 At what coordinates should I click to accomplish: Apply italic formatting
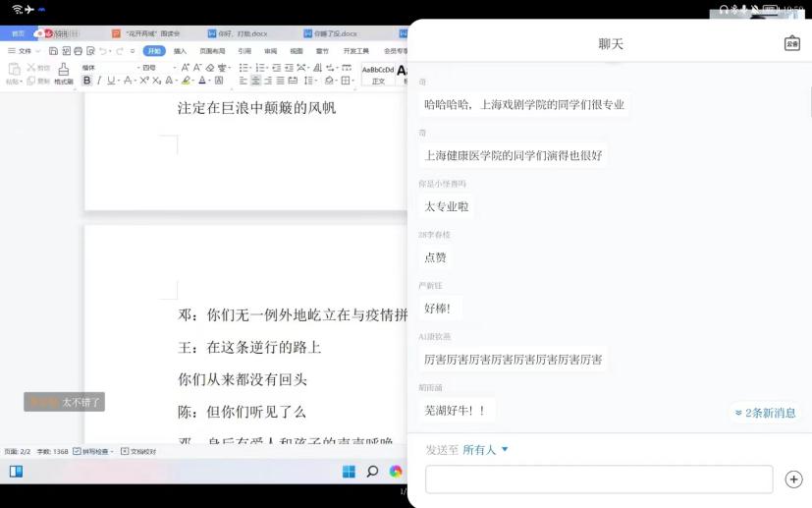click(x=99, y=81)
